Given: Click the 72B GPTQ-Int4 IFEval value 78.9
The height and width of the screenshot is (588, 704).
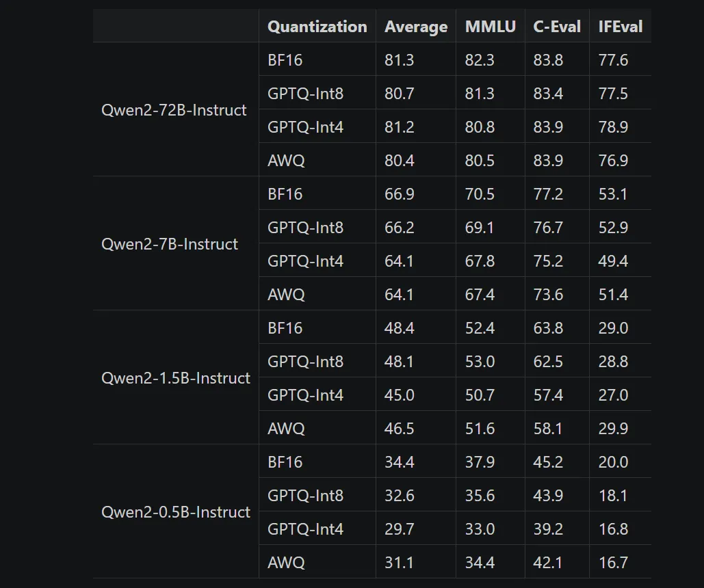Looking at the screenshot, I should pos(613,127).
